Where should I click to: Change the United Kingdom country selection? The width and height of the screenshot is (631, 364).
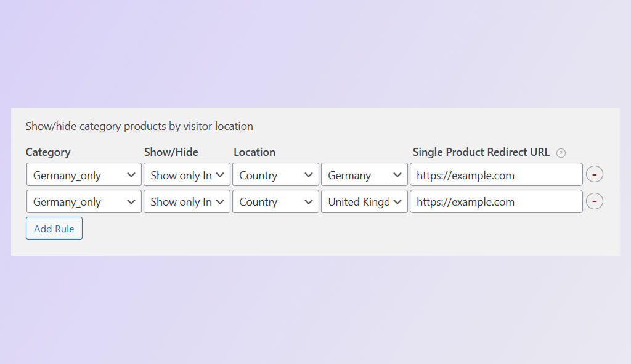(x=364, y=201)
